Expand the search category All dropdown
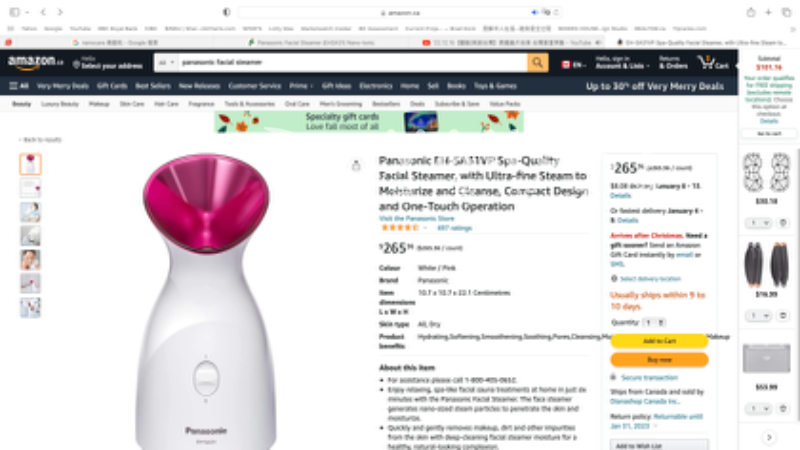The height and width of the screenshot is (450, 800). pos(166,63)
